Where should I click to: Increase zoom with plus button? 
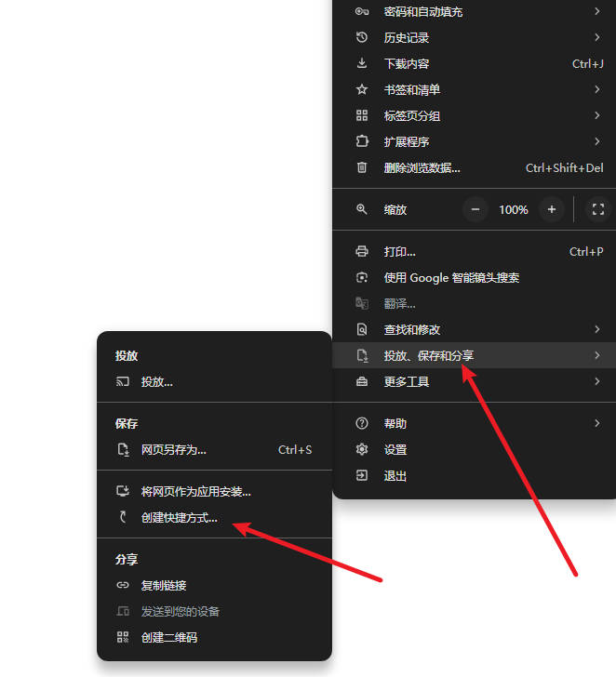[x=552, y=209]
